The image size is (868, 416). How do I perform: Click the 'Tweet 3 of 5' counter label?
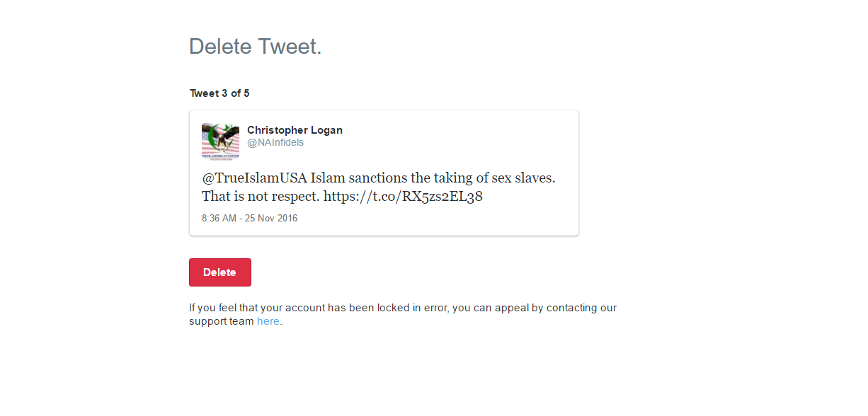(219, 93)
